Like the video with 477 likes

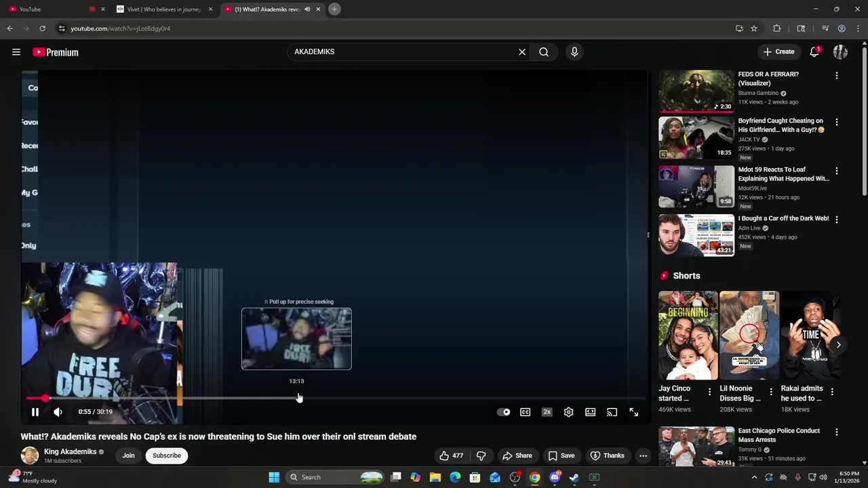tap(451, 455)
